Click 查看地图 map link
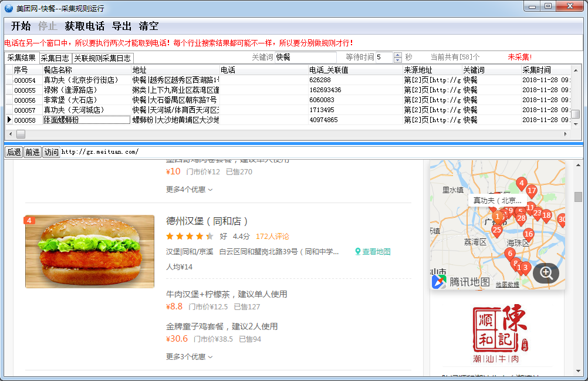Screen dimensions: 588x381 point(373,252)
